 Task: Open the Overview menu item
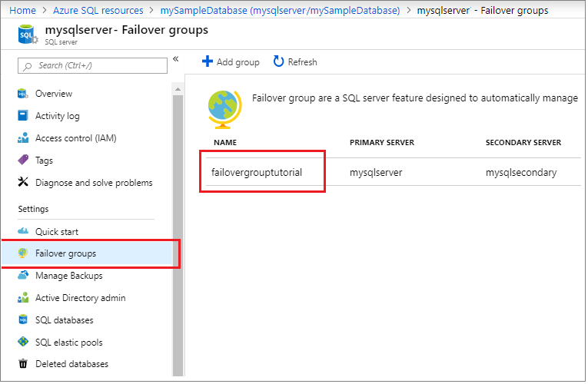pyautogui.click(x=54, y=94)
